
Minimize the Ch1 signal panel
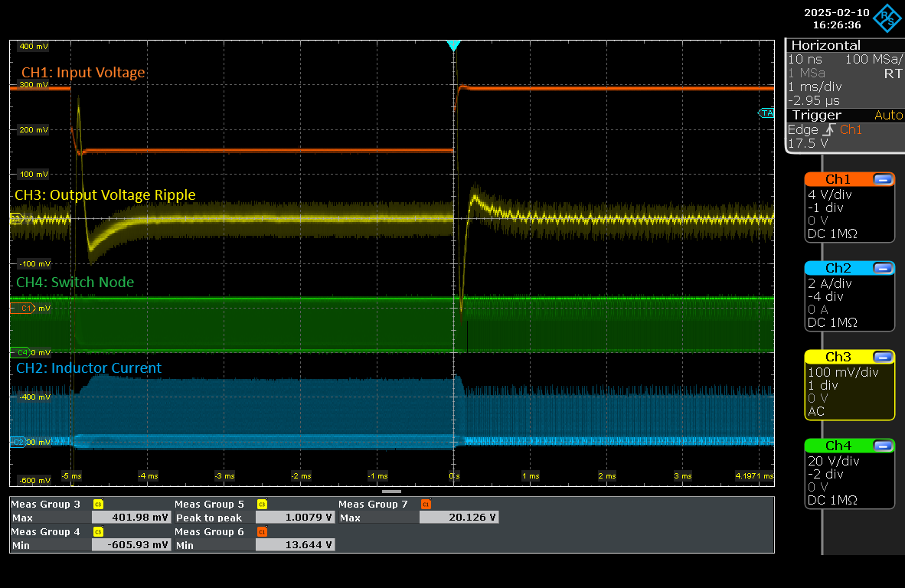tap(883, 179)
